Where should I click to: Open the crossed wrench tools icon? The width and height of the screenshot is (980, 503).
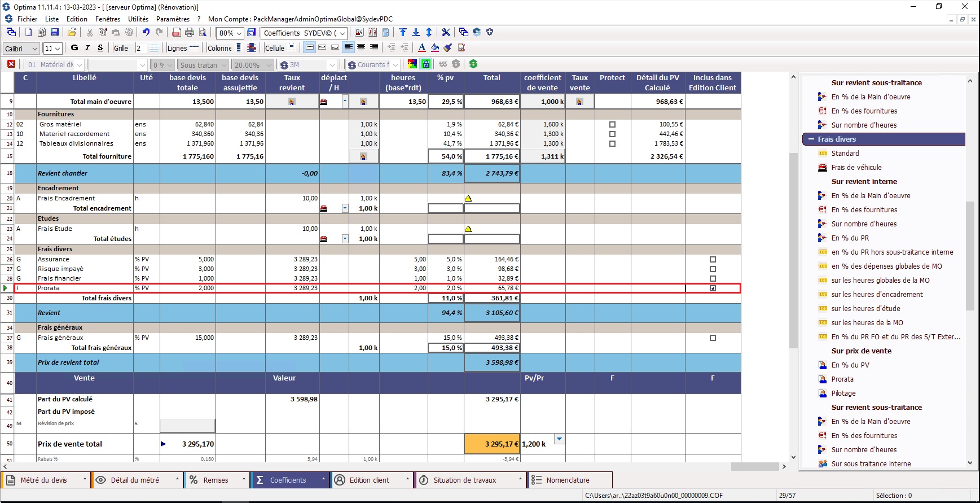[x=446, y=32]
